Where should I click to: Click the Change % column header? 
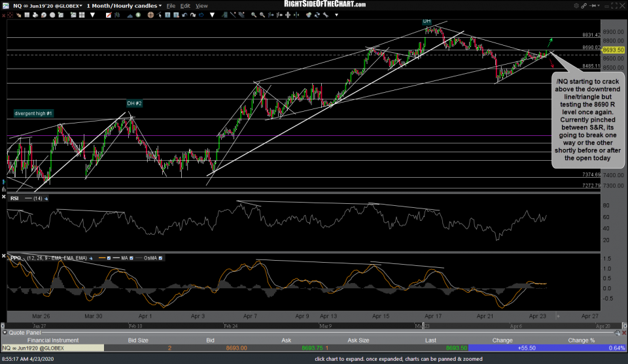click(x=581, y=340)
